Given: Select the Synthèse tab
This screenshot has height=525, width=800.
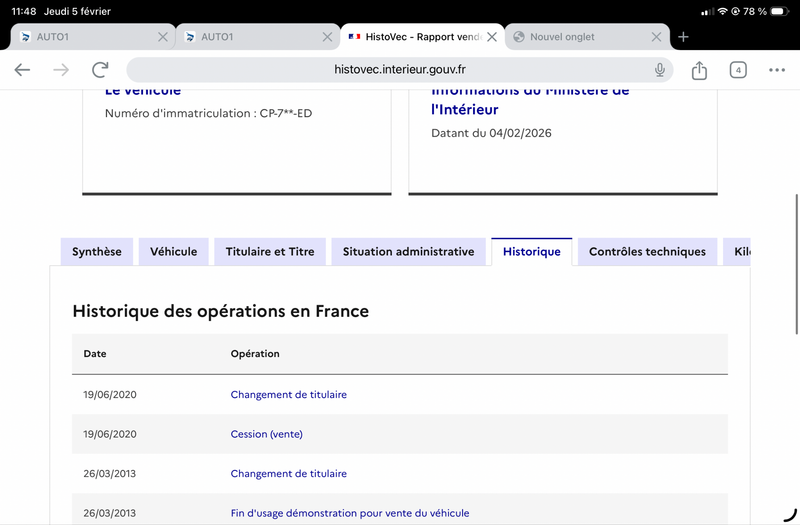Looking at the screenshot, I should tap(96, 252).
